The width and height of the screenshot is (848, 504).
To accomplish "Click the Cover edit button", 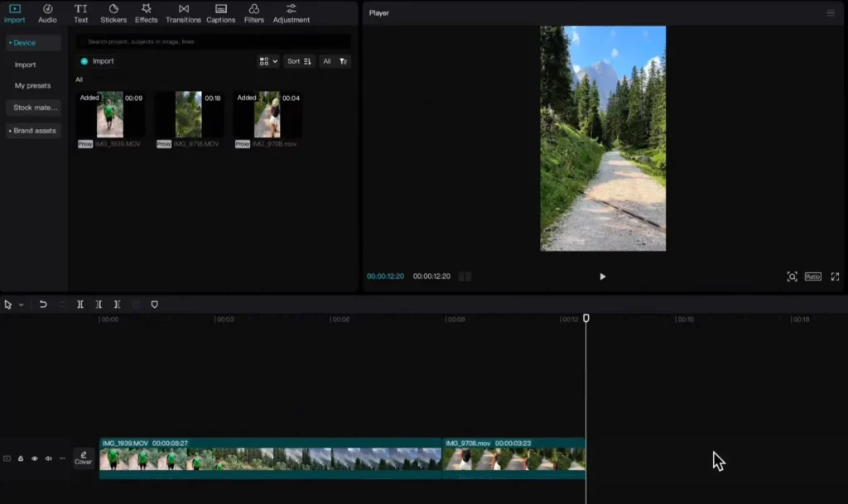I will [x=84, y=458].
